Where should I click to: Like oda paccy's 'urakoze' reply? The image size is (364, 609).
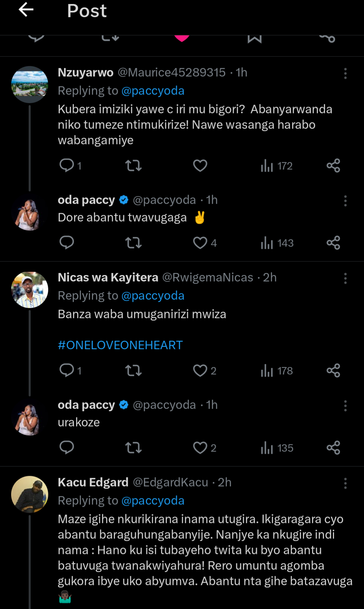200,448
